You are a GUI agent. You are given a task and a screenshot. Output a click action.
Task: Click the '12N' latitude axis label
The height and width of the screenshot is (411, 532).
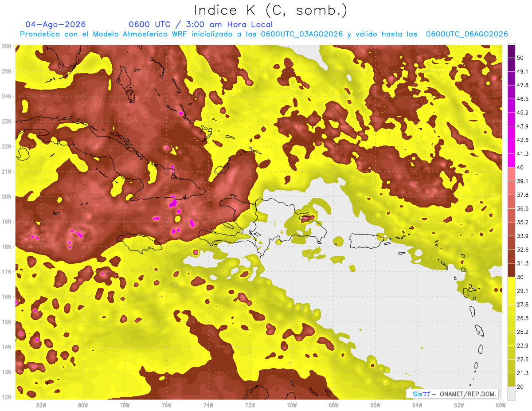click(x=7, y=397)
